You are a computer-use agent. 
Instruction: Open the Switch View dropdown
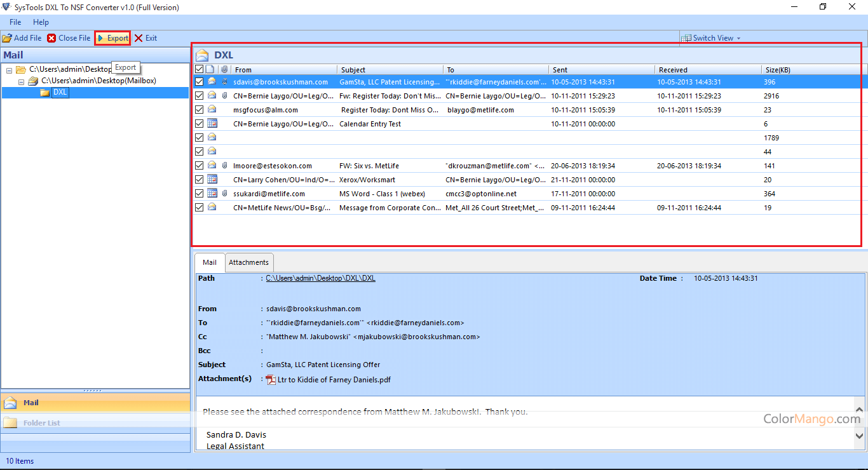point(712,38)
